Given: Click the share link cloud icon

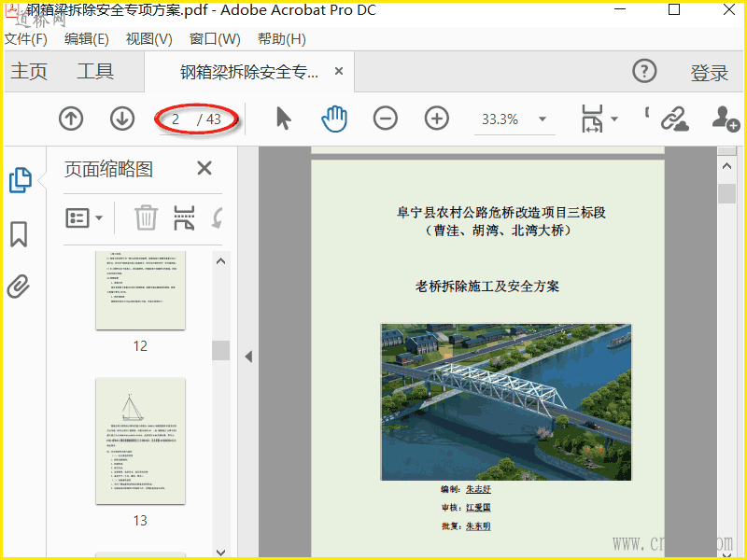Looking at the screenshot, I should (x=674, y=119).
